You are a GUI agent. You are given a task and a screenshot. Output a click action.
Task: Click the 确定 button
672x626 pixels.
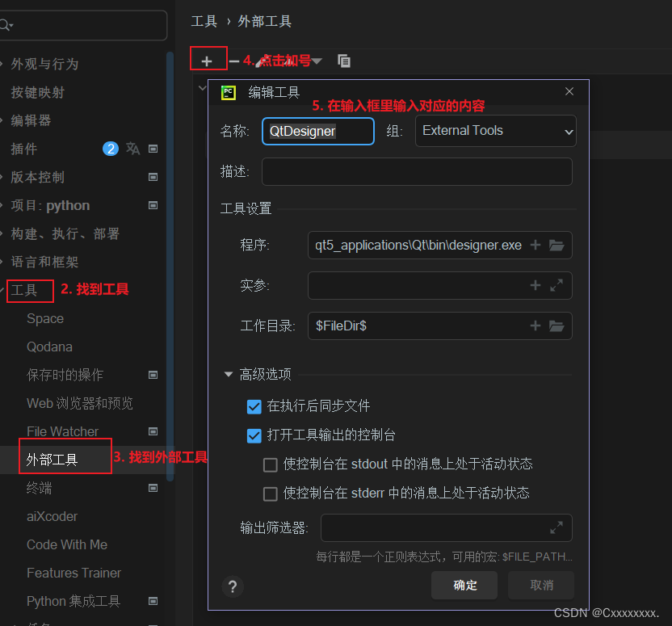click(x=464, y=586)
